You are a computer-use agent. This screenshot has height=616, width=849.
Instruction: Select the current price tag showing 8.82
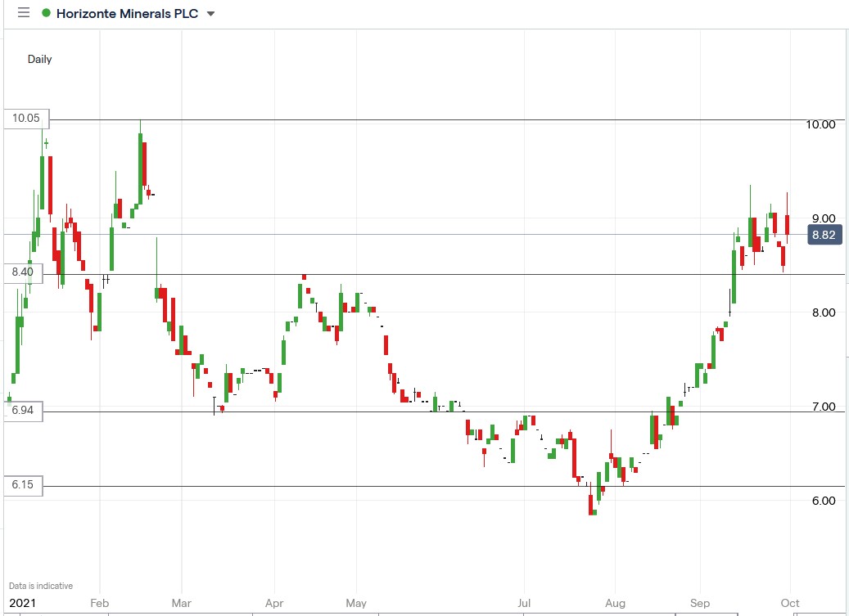pyautogui.click(x=823, y=235)
